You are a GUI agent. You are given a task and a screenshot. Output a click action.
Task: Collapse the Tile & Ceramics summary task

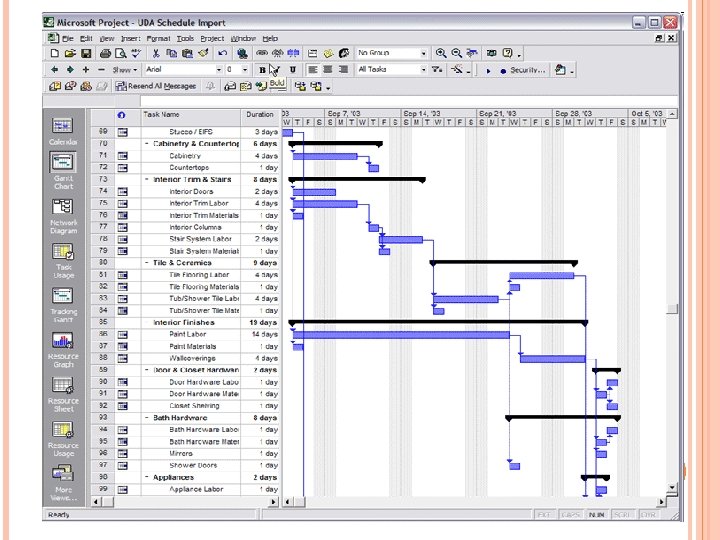point(146,263)
